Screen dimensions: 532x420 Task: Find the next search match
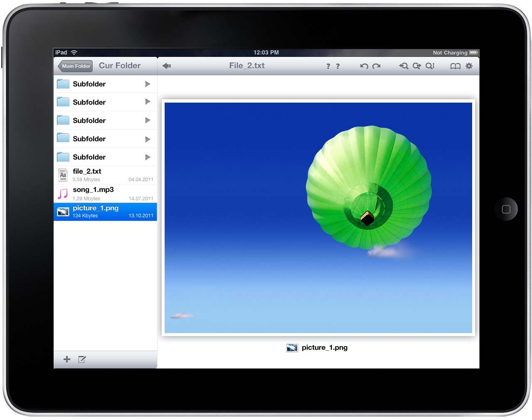(x=416, y=66)
